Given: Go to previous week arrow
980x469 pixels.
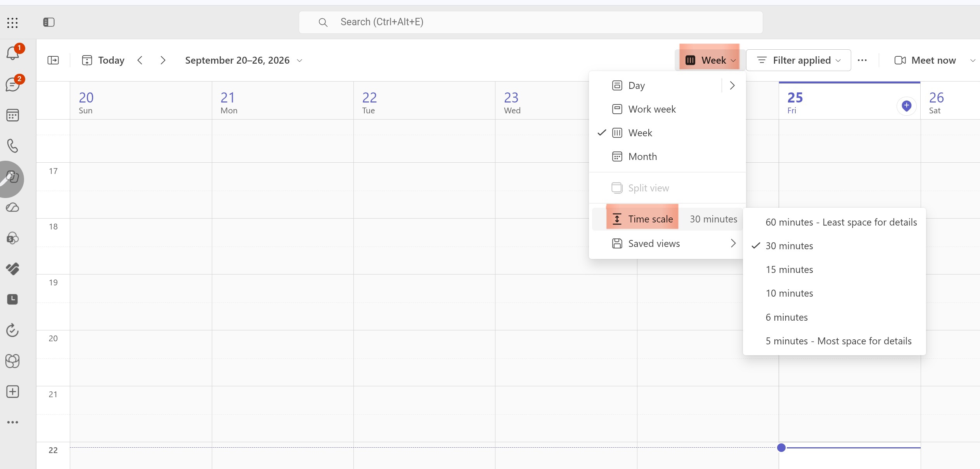Looking at the screenshot, I should click(x=140, y=60).
